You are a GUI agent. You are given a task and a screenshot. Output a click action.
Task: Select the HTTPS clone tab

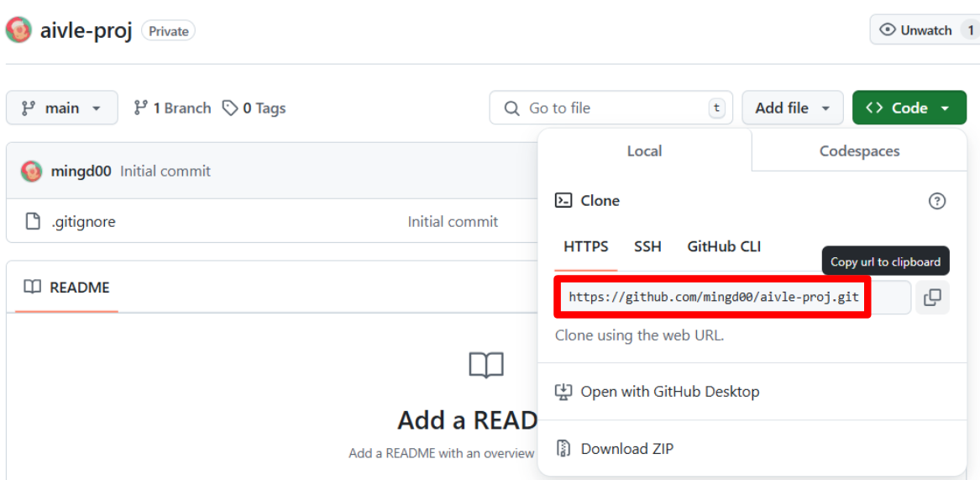[x=585, y=246]
